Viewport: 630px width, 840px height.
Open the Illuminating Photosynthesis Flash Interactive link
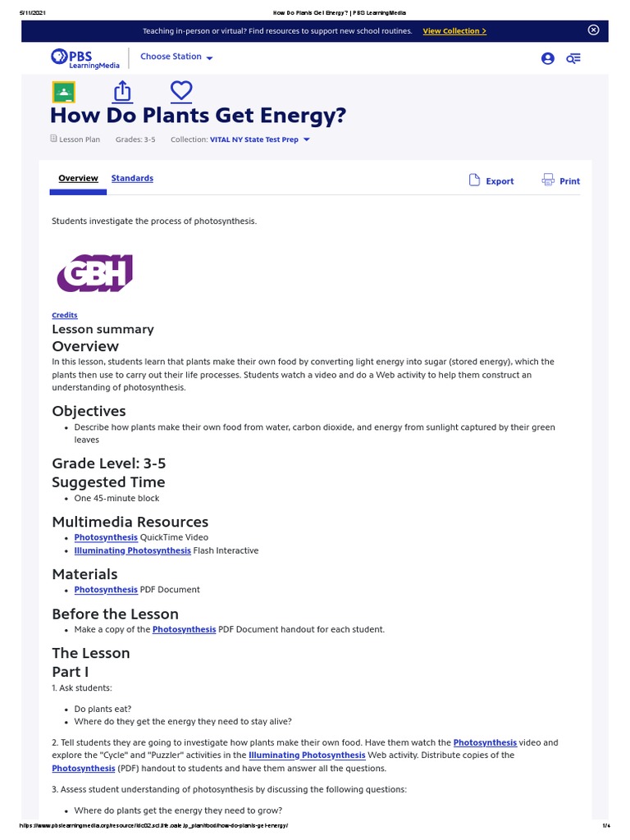132,551
